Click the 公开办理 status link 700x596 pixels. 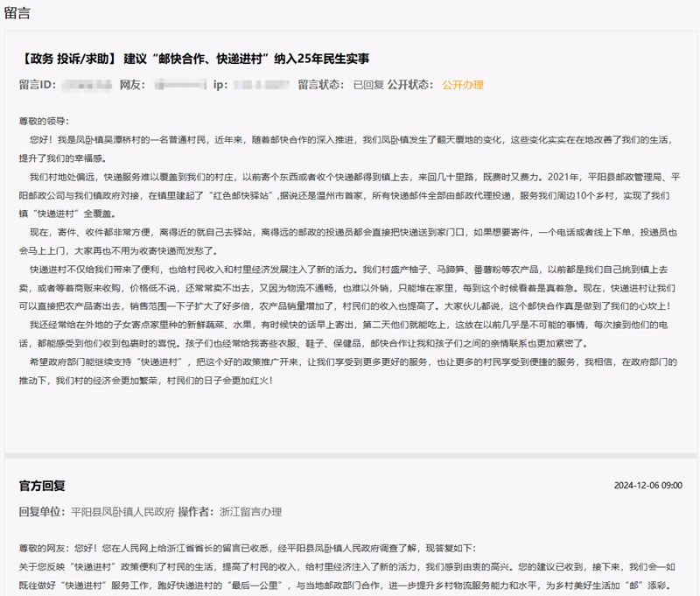(462, 85)
